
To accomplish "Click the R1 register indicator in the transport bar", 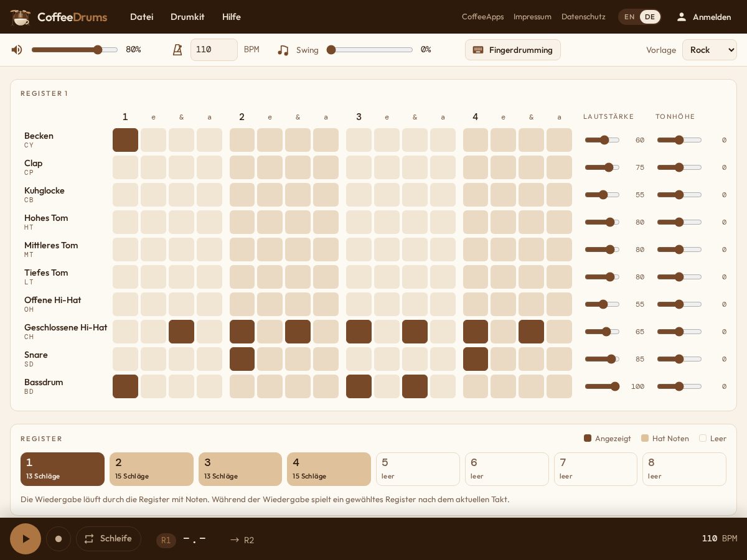I will pyautogui.click(x=166, y=540).
